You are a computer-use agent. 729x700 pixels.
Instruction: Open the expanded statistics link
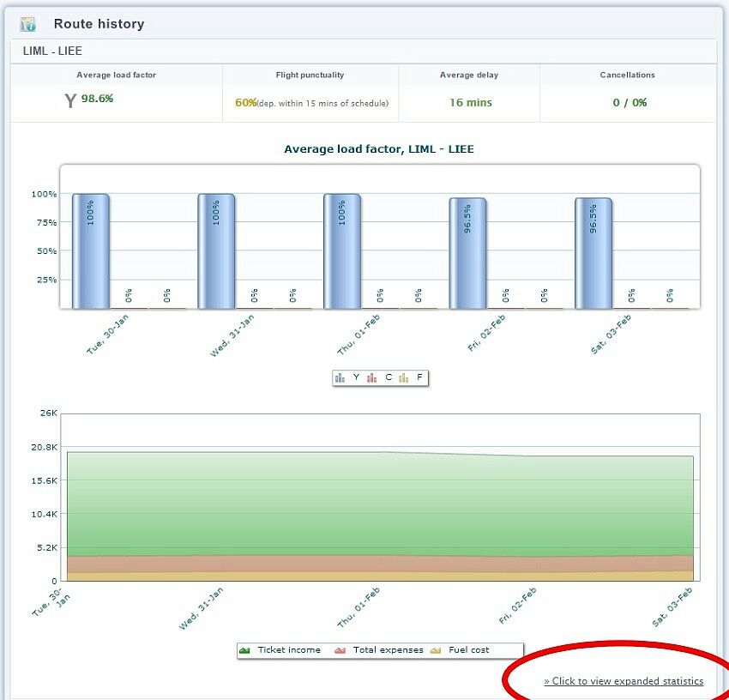(x=624, y=681)
